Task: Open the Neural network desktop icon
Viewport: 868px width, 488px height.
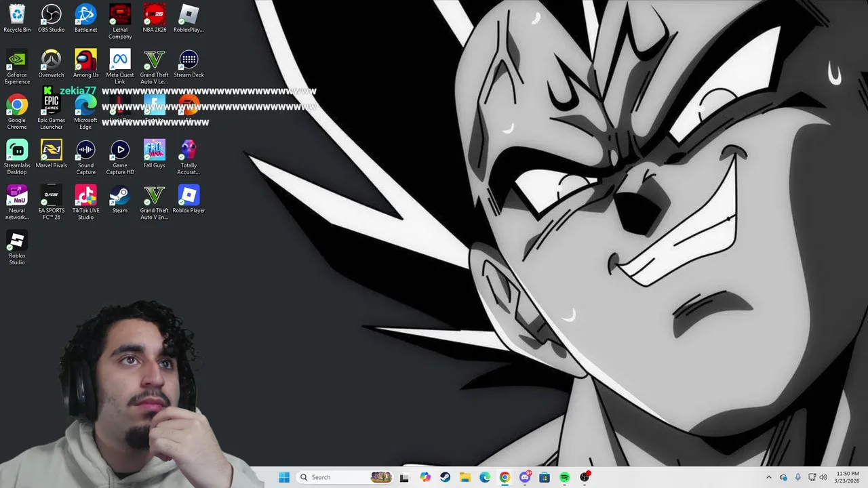Action: tap(17, 203)
